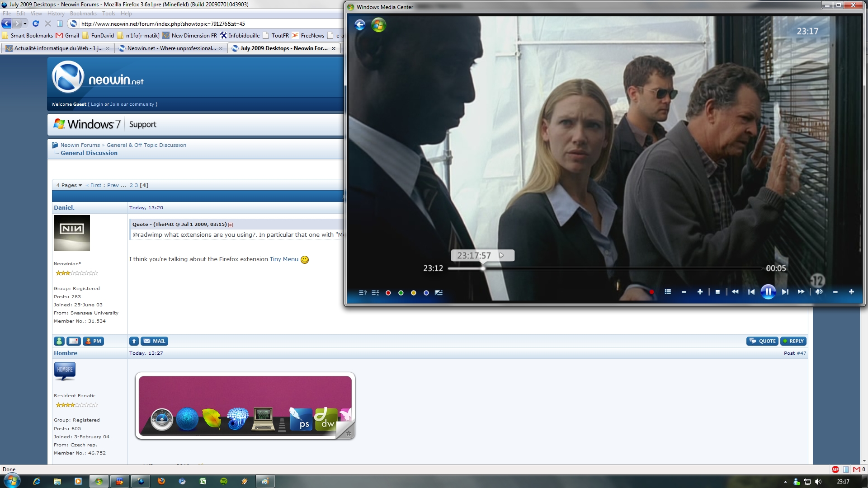The width and height of the screenshot is (868, 488).
Task: Click the fast forward button
Action: (x=801, y=292)
